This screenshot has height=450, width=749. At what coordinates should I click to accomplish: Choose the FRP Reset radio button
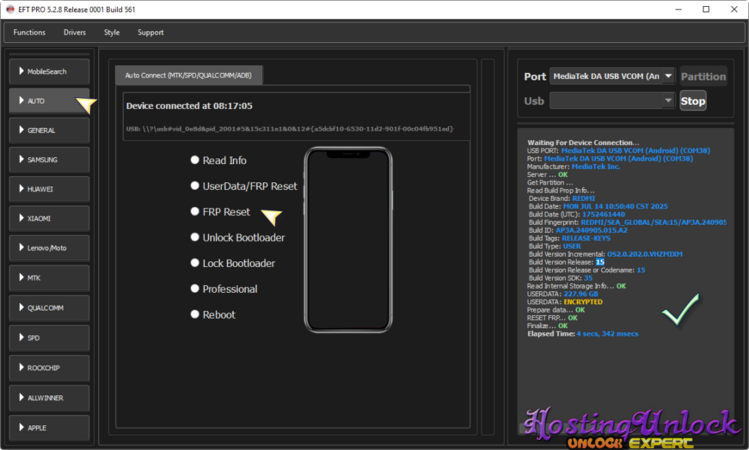pyautogui.click(x=195, y=212)
